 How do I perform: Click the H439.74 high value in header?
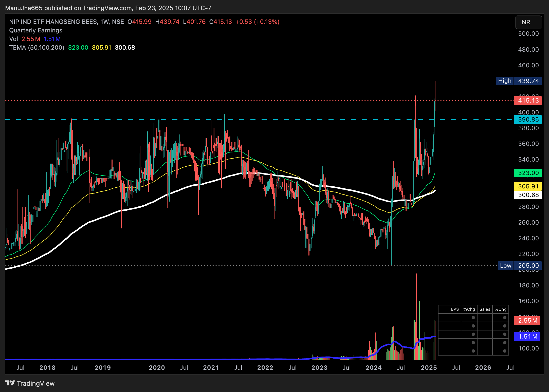point(167,22)
